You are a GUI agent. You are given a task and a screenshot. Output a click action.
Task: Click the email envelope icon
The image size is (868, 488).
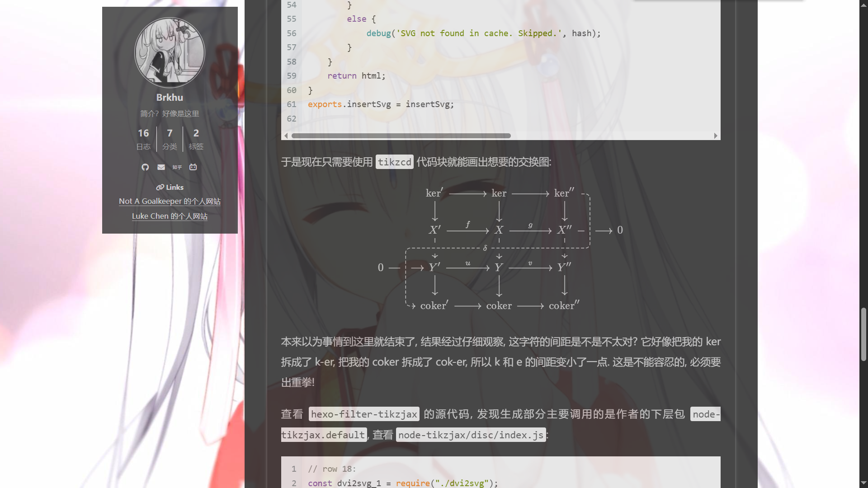pos(161,167)
